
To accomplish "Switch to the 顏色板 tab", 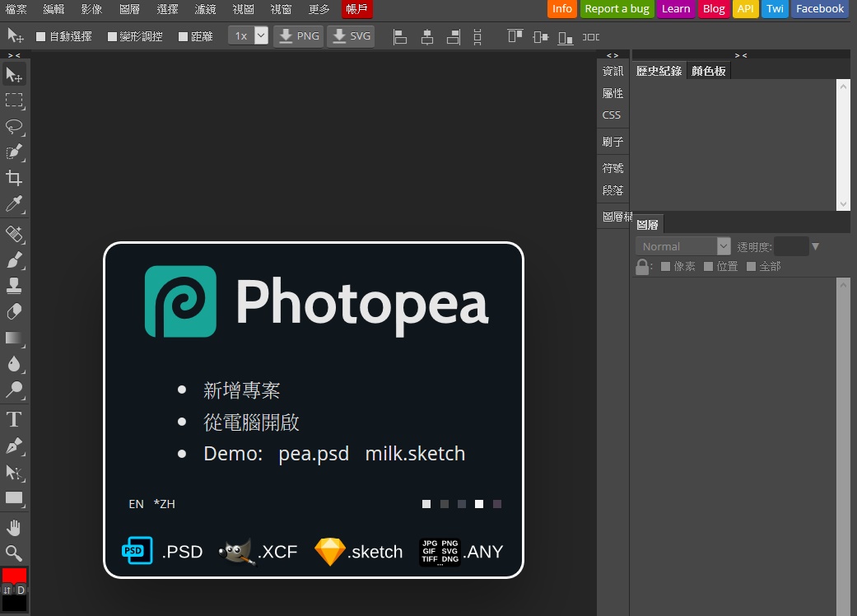I will [x=708, y=71].
